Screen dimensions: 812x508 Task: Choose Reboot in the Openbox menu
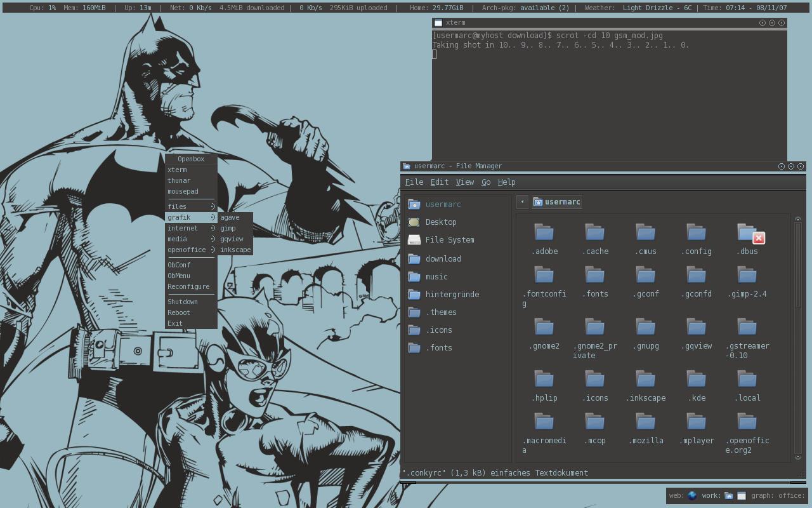pyautogui.click(x=191, y=312)
